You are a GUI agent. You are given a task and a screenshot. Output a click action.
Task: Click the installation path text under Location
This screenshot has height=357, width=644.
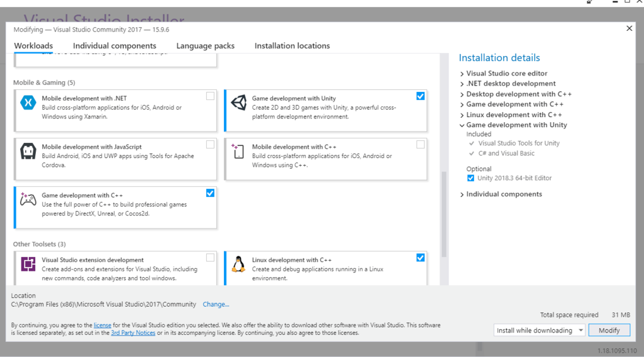[x=104, y=304]
